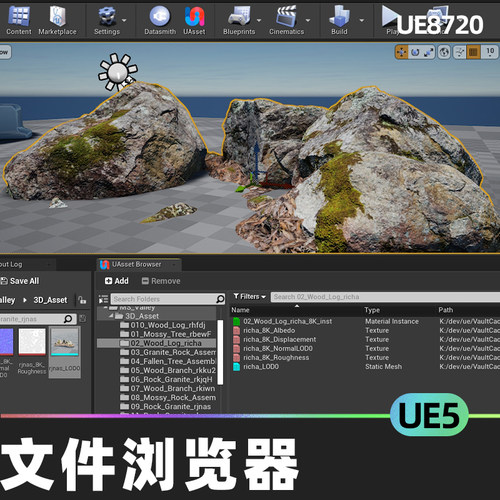Open grid snap size 10 dropdown

pos(490,52)
